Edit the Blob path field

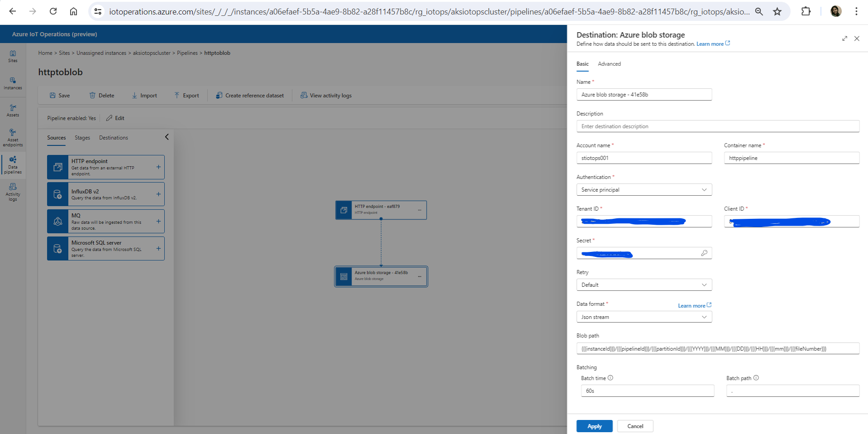point(718,349)
